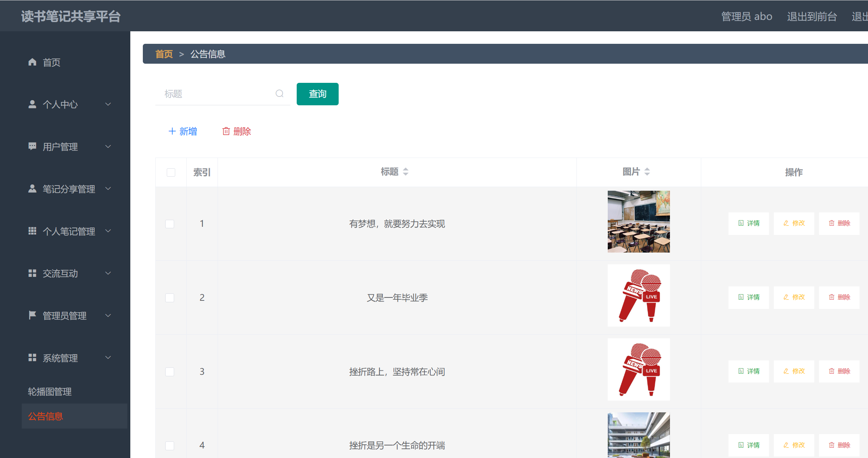Click the sort arrows on the 标题 column

tap(405, 171)
